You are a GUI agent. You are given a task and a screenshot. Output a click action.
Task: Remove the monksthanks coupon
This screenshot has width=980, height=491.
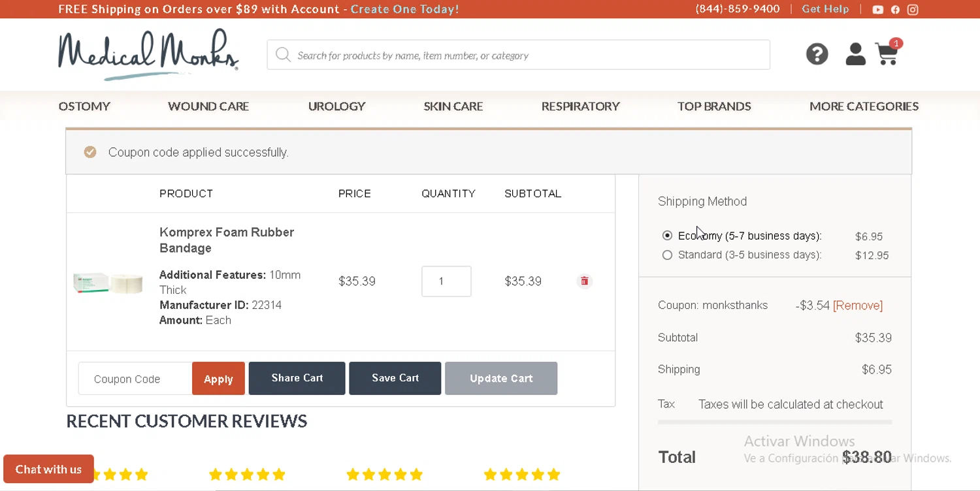pos(858,306)
